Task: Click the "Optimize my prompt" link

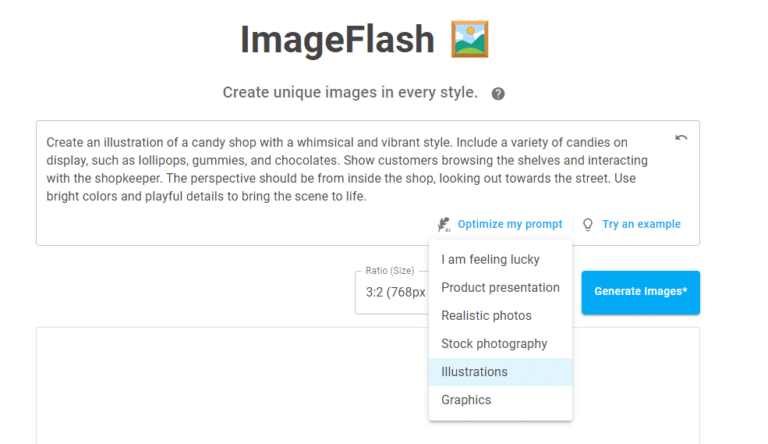Action: 510,224
